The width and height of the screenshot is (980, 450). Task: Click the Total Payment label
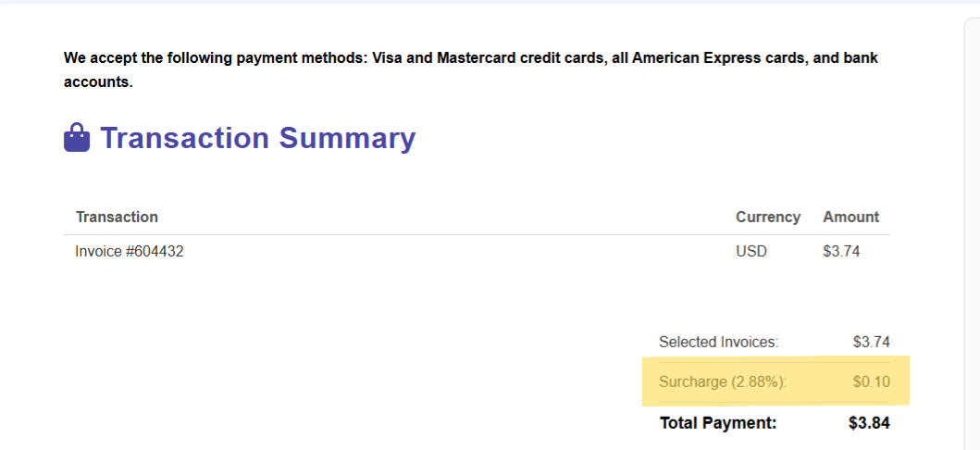[x=718, y=423]
